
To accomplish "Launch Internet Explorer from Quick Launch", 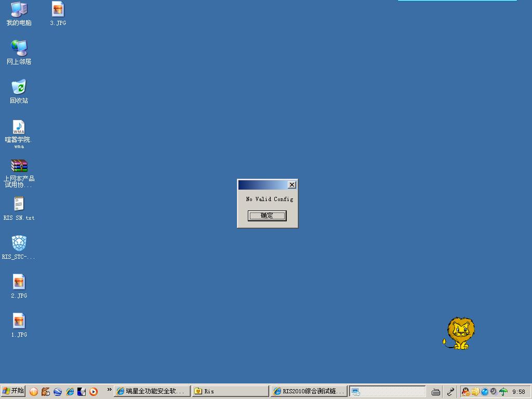I will [70, 392].
